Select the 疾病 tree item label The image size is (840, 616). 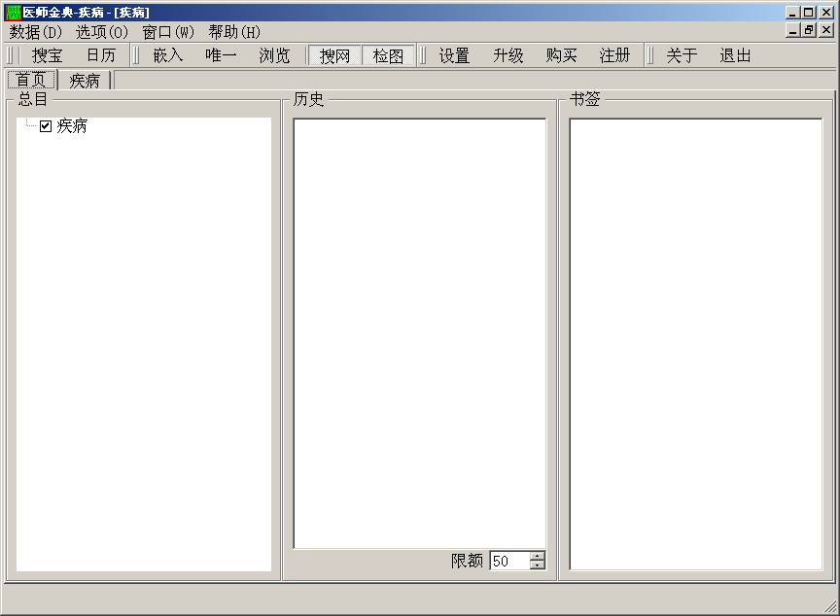72,126
